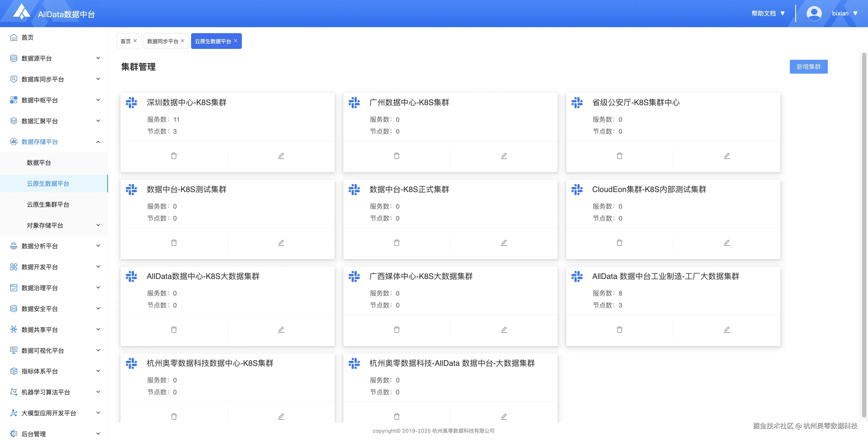Edit AllData 数据中台工业制造 cluster

tap(727, 330)
